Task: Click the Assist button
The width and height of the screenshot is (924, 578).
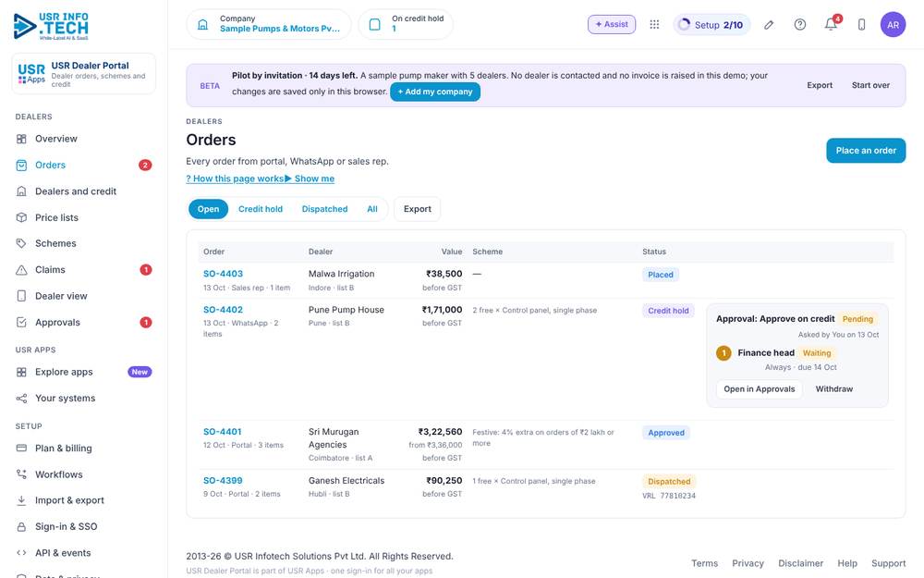Action: [611, 25]
